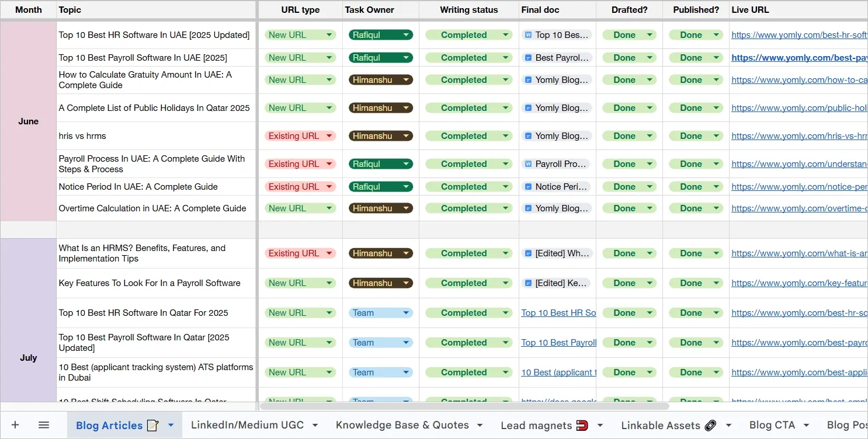Change URL type for hris vs hrms
This screenshot has height=439, width=868.
tap(301, 136)
